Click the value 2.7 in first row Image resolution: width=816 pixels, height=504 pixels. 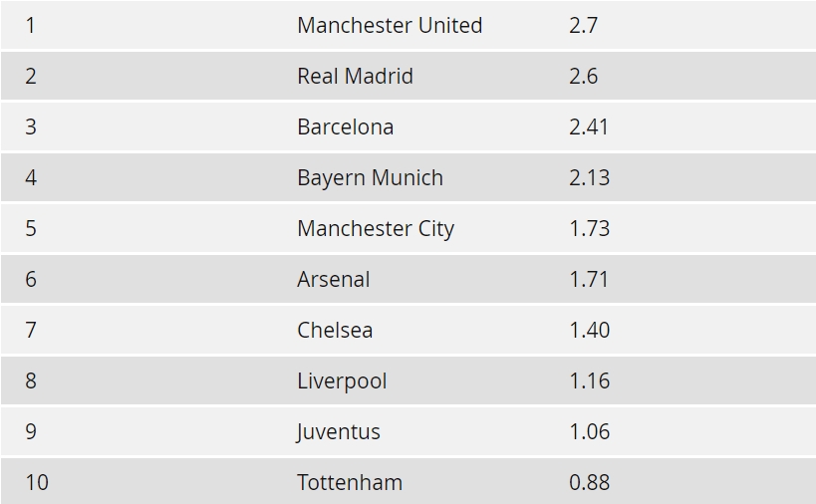pyautogui.click(x=583, y=25)
